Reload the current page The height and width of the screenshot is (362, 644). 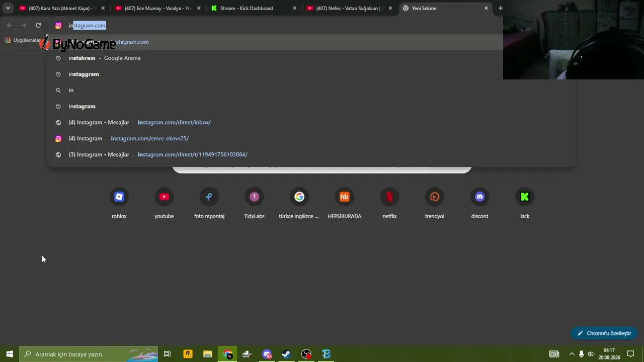tap(38, 25)
